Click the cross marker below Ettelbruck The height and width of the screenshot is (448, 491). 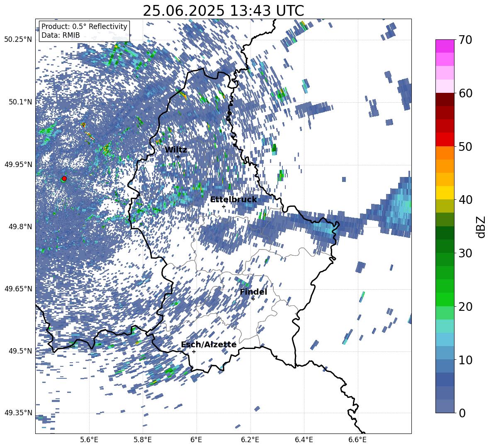(x=224, y=206)
